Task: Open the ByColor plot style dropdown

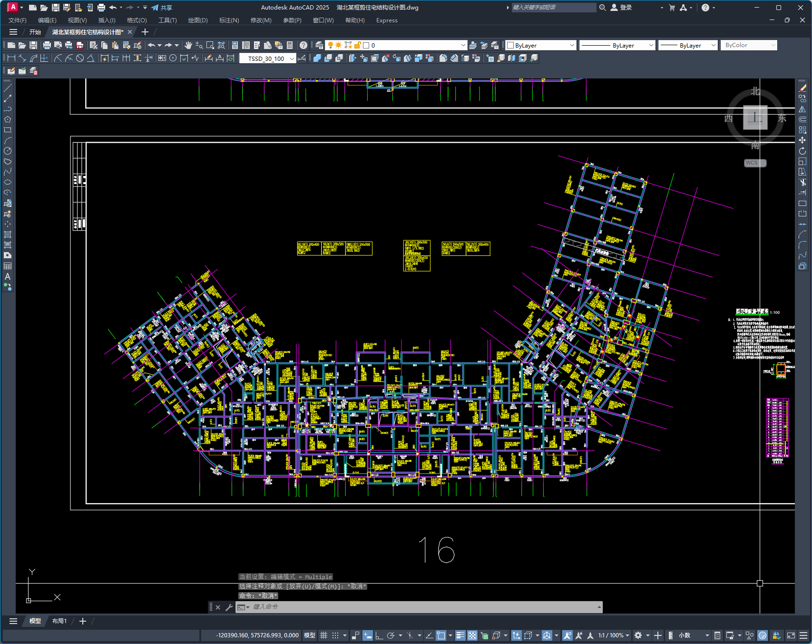Action: point(749,45)
